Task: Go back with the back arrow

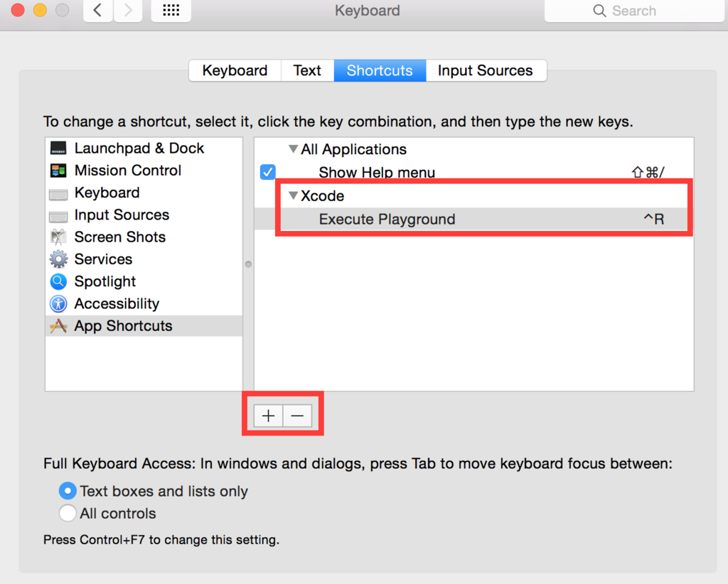Action: (x=97, y=10)
